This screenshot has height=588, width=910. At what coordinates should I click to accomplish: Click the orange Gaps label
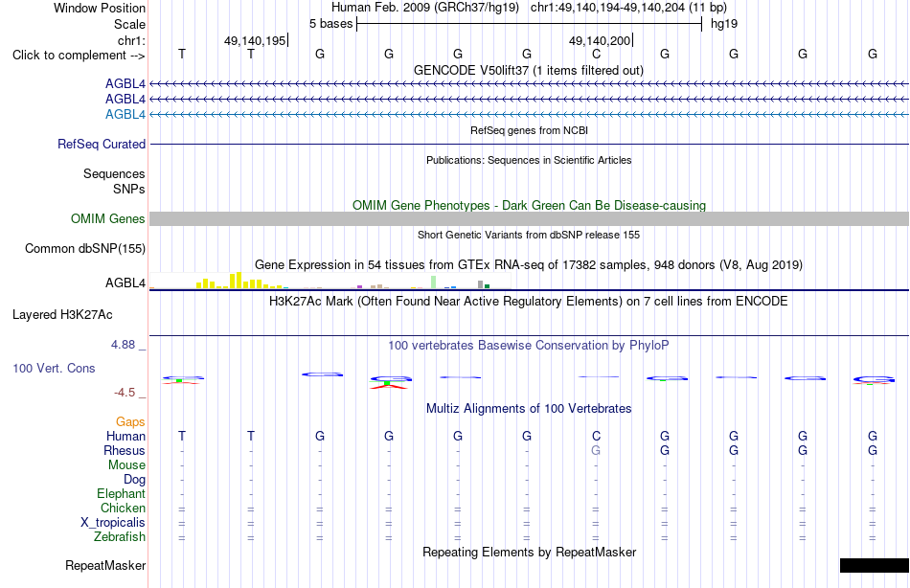click(130, 422)
